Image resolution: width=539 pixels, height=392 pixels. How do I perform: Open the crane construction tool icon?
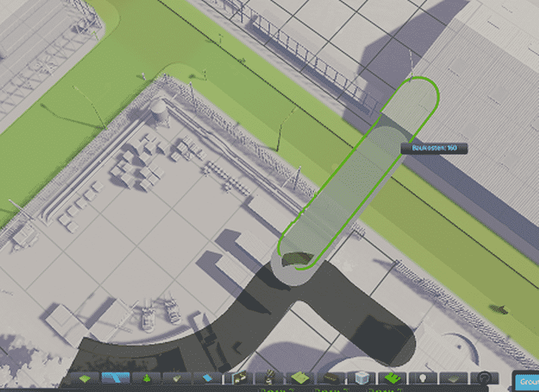[270, 379]
